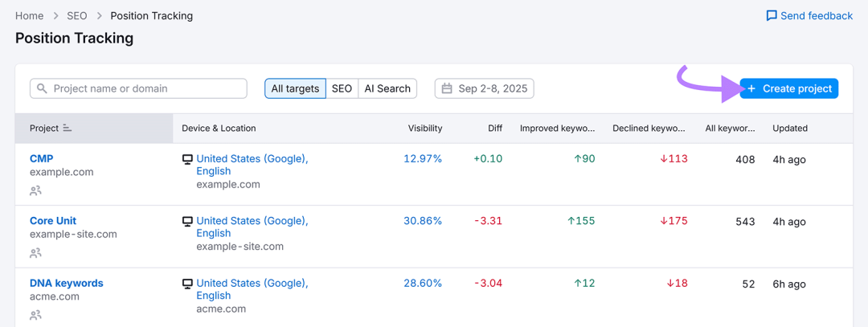The image size is (868, 327).
Task: Click the desktop device icon in CMP row
Action: pyautogui.click(x=187, y=159)
